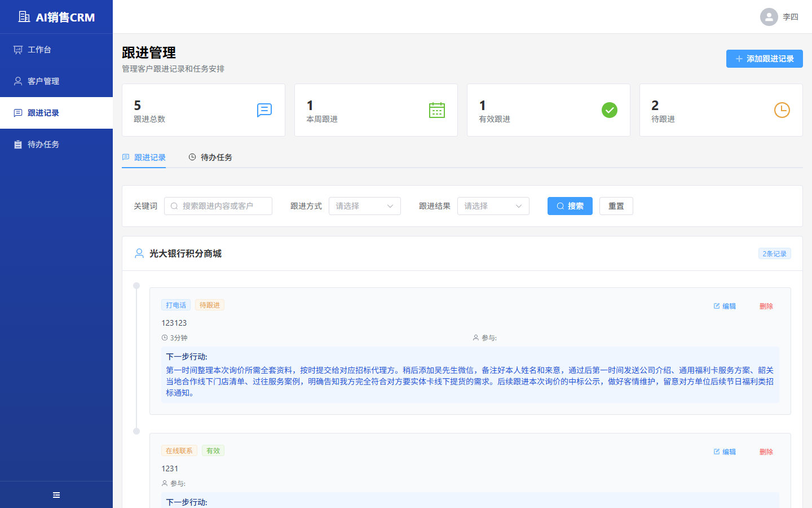
Task: Click the chat icon on 跟进总数 card
Action: click(x=264, y=110)
